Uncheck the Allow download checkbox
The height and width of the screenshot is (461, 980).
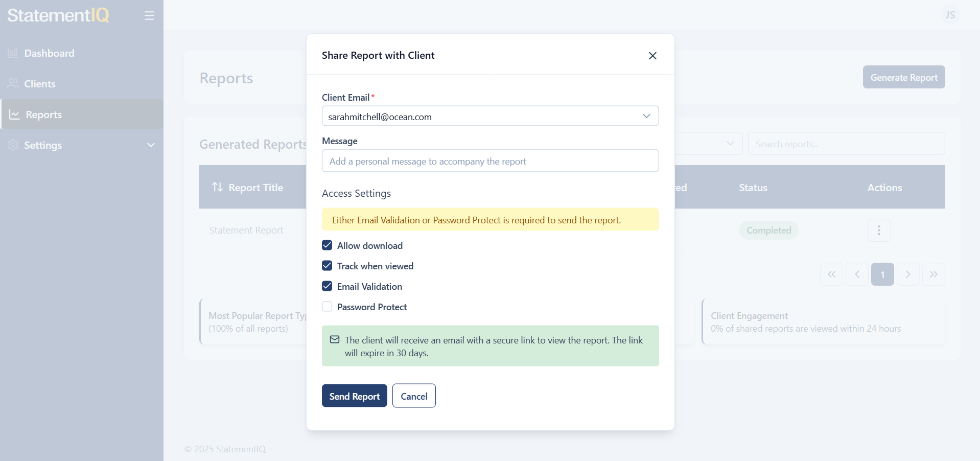pyautogui.click(x=326, y=245)
